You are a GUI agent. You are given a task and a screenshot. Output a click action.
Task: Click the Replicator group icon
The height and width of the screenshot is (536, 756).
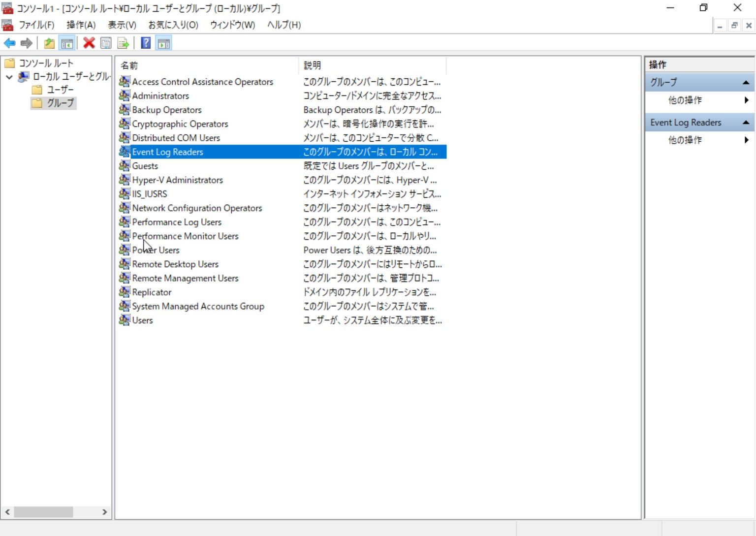point(125,292)
